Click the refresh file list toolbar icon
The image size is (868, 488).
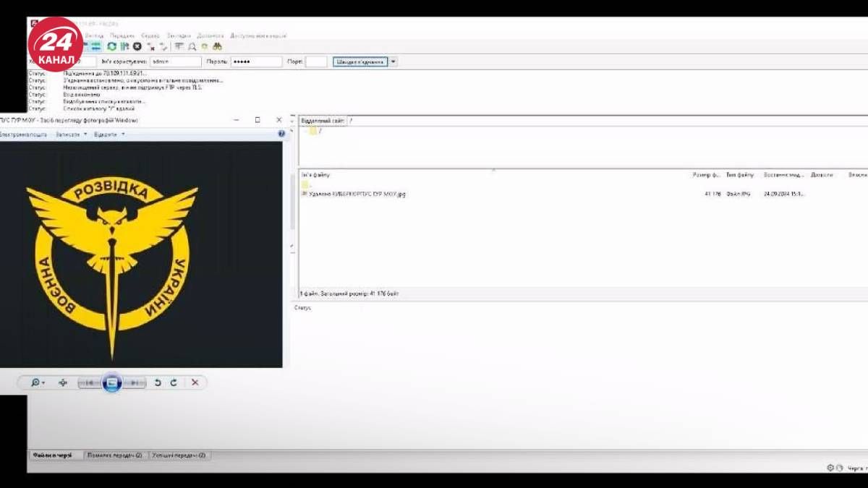pos(111,47)
